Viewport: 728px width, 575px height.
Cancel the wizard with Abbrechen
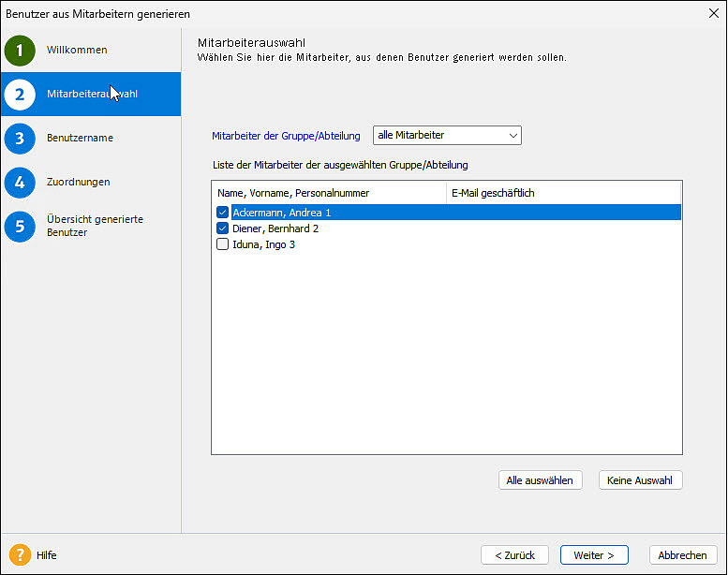click(682, 555)
